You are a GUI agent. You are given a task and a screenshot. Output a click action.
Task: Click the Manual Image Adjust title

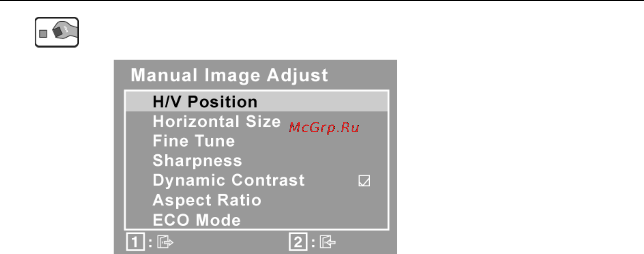coord(229,75)
